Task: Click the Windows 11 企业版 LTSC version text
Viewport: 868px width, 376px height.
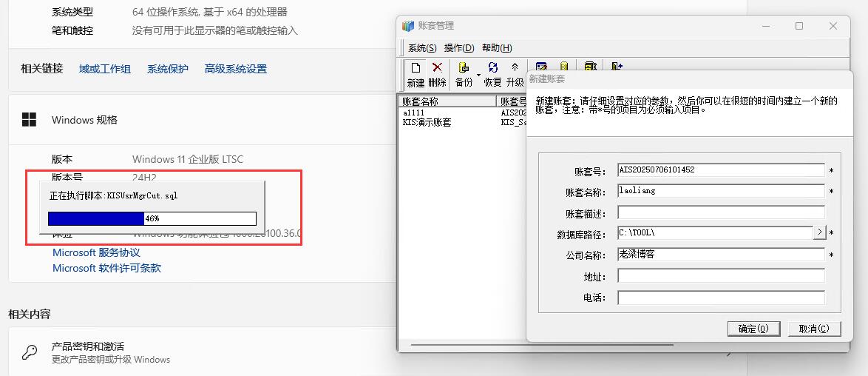Action: pyautogui.click(x=188, y=159)
